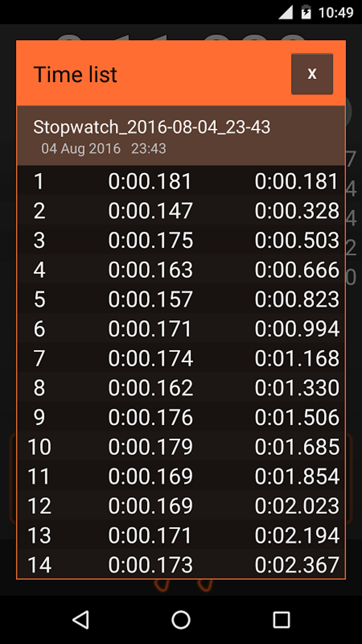The image size is (362, 644).
Task: Tap the battery charging status icon
Action: click(306, 13)
